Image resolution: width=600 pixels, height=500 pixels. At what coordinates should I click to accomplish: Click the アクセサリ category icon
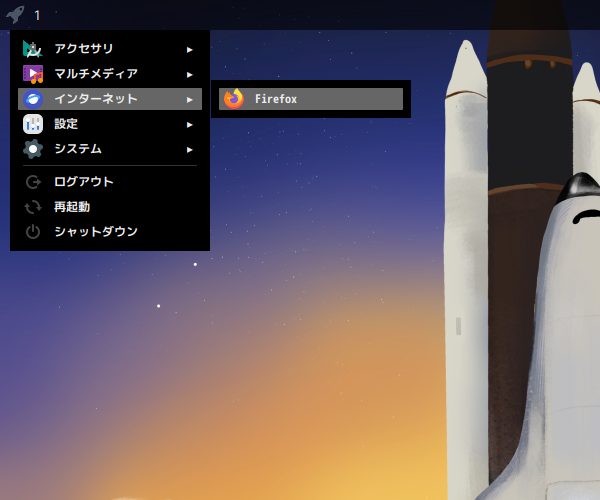point(33,49)
